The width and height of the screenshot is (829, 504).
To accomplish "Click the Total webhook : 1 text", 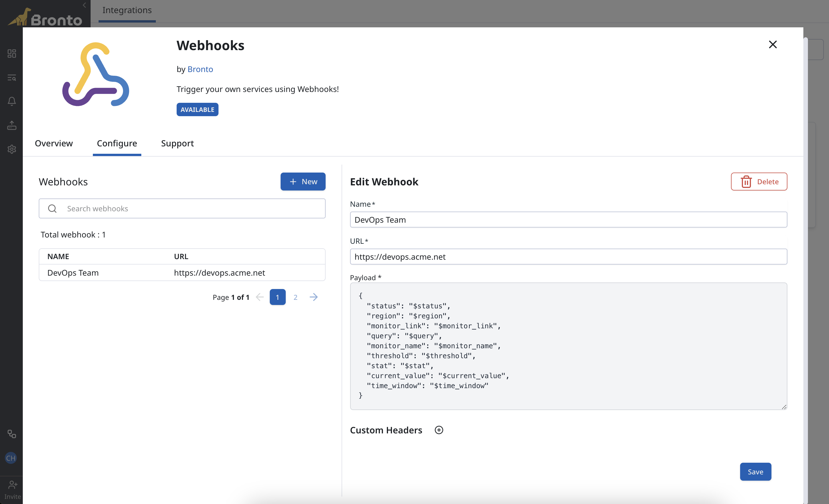I will (73, 235).
